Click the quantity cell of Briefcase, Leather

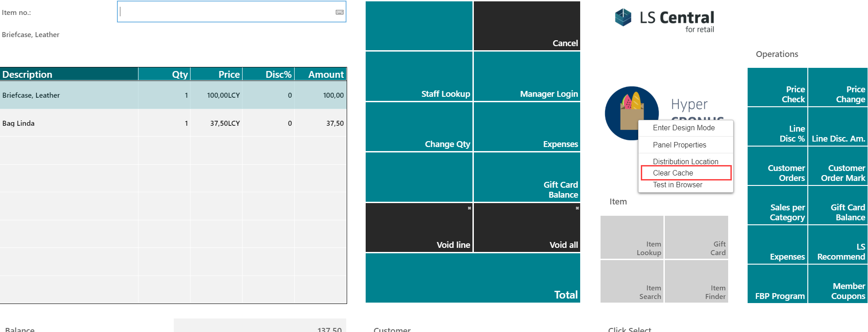coord(164,95)
